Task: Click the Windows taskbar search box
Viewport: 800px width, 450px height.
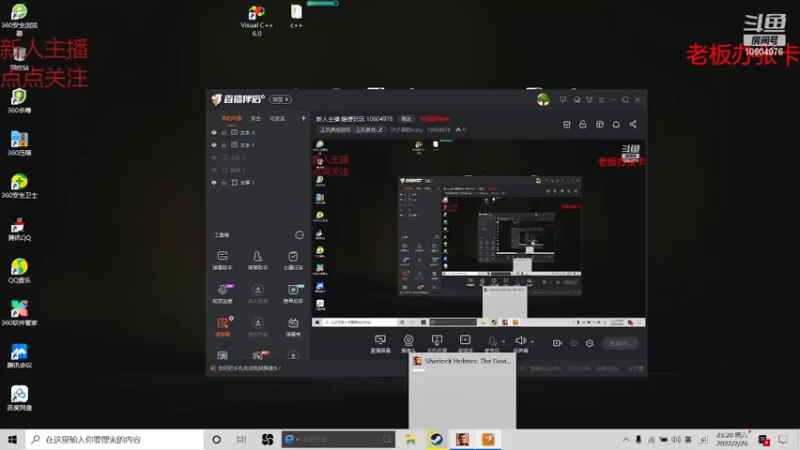Action: click(x=114, y=439)
